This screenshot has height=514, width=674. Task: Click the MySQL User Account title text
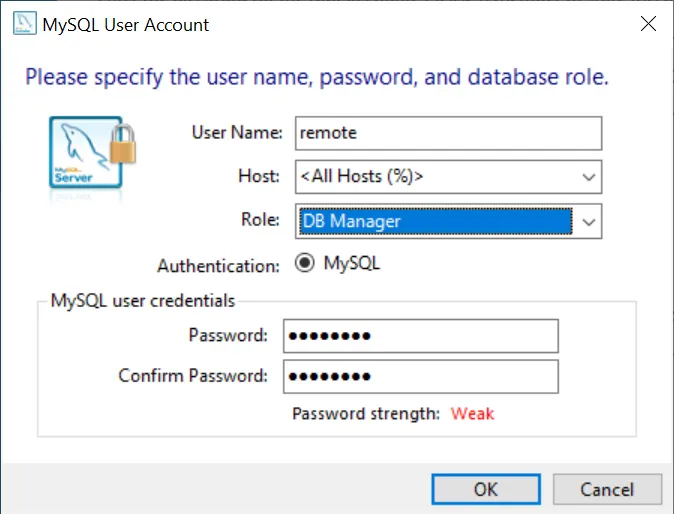coord(126,25)
